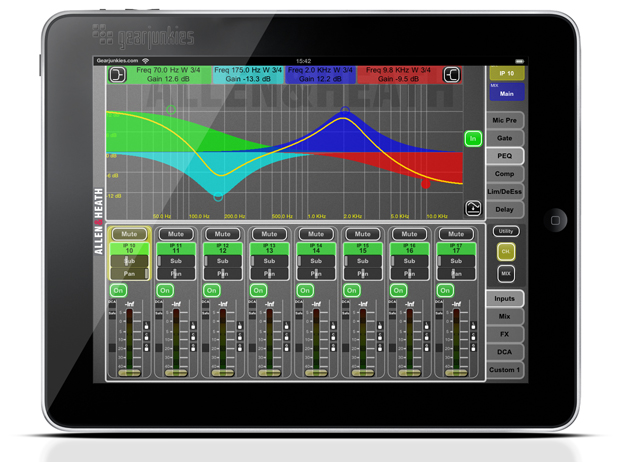Click the left EQ library icon beside the 70 Hz band
Viewport: 630px width, 462px height.
[x=117, y=75]
